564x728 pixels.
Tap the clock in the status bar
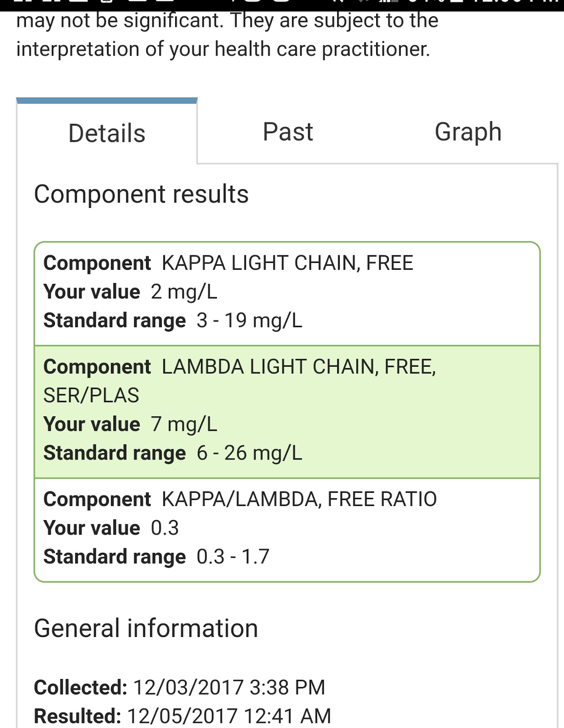tap(514, 4)
